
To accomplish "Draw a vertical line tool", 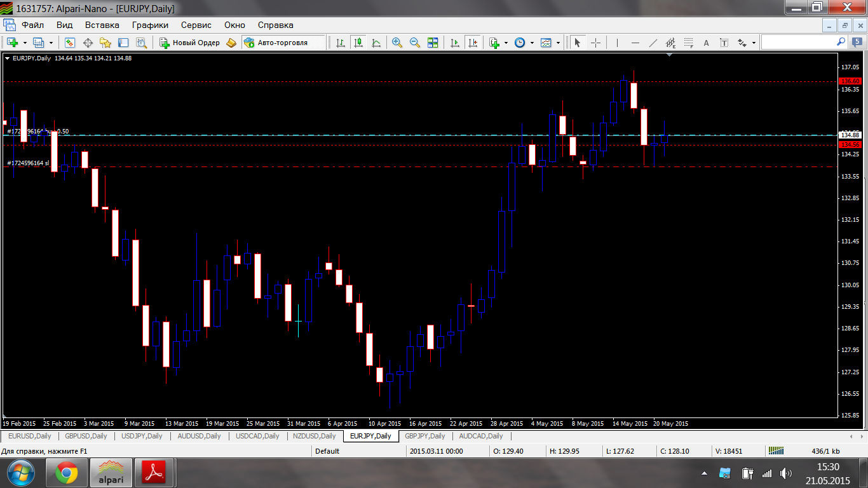I will point(616,43).
